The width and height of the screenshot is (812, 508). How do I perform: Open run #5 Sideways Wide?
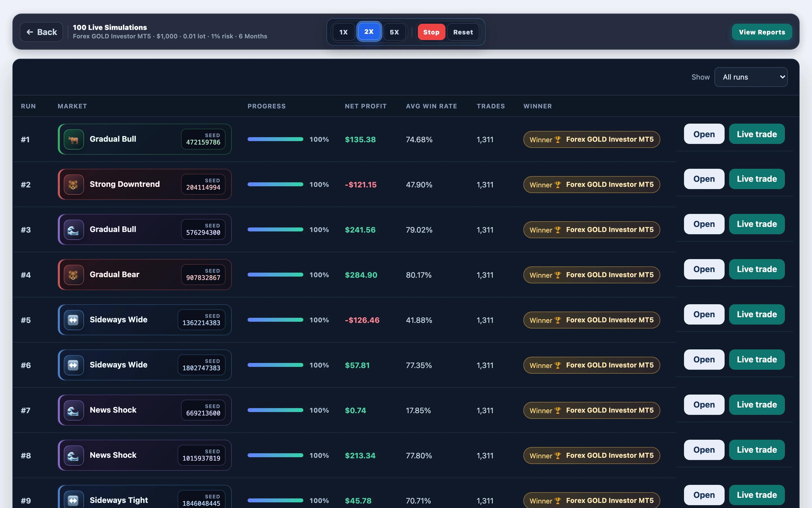pyautogui.click(x=704, y=314)
